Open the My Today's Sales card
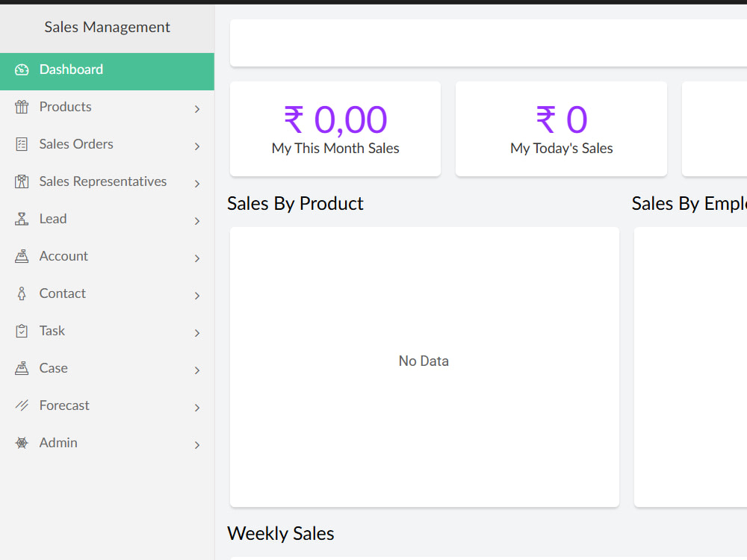 pyautogui.click(x=561, y=129)
